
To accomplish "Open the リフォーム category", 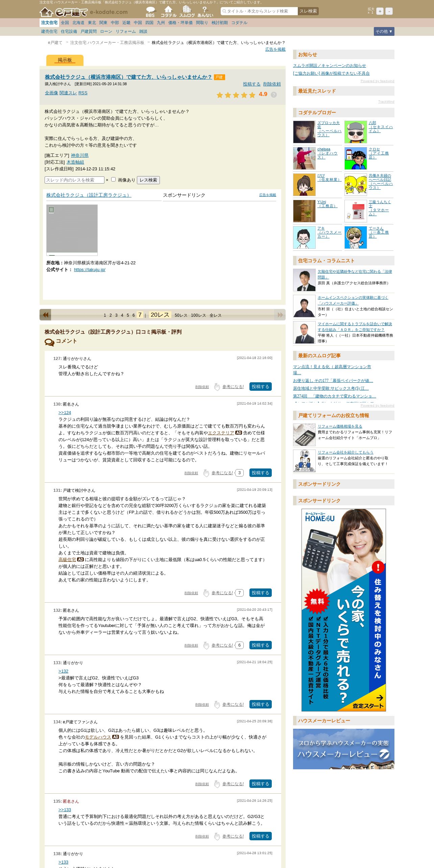I will (125, 31).
